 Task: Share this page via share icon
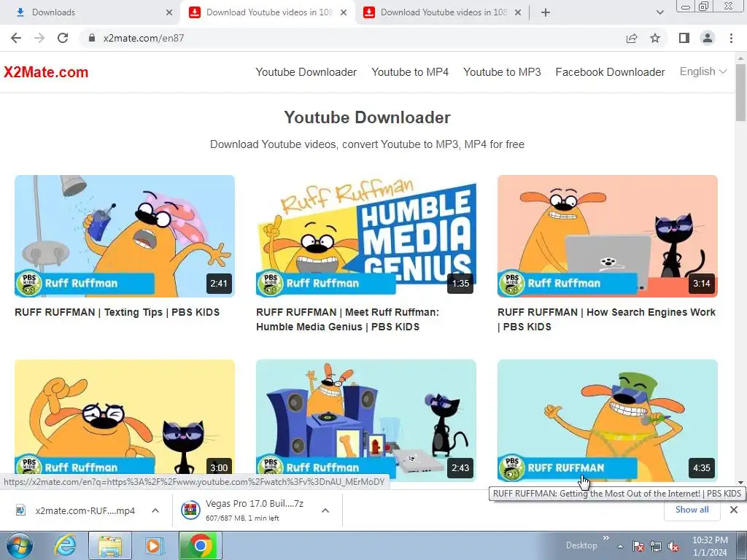coord(632,38)
